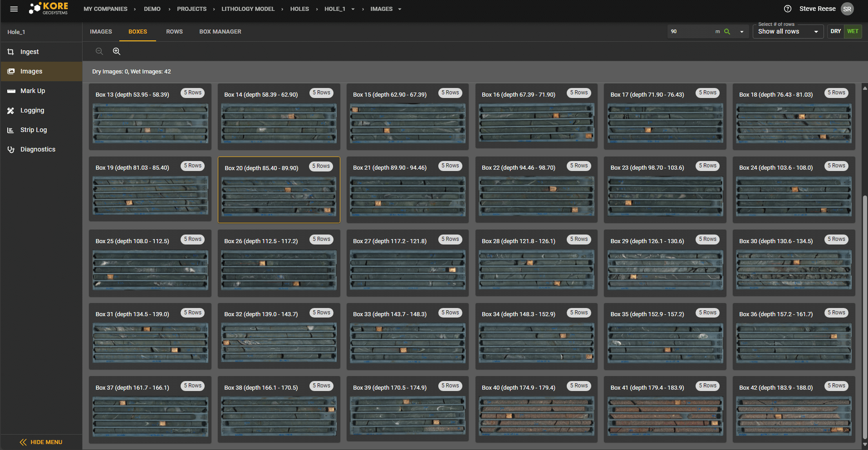The height and width of the screenshot is (450, 868).
Task: Go to LITHOLOGY MODEL breadcrumb
Action: point(248,9)
